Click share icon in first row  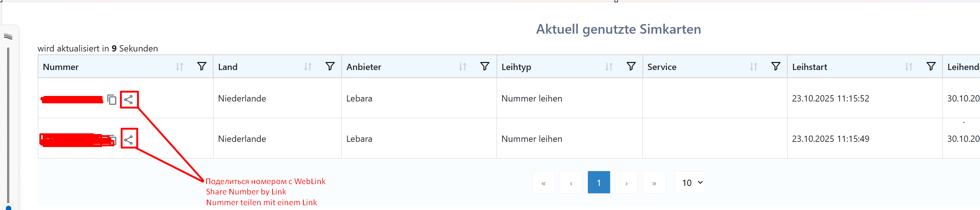tap(128, 100)
